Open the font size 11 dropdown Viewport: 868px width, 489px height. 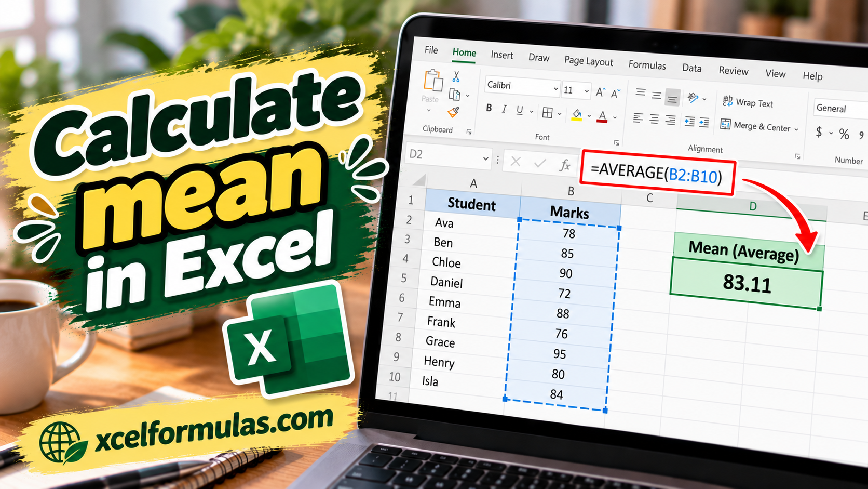coord(587,91)
